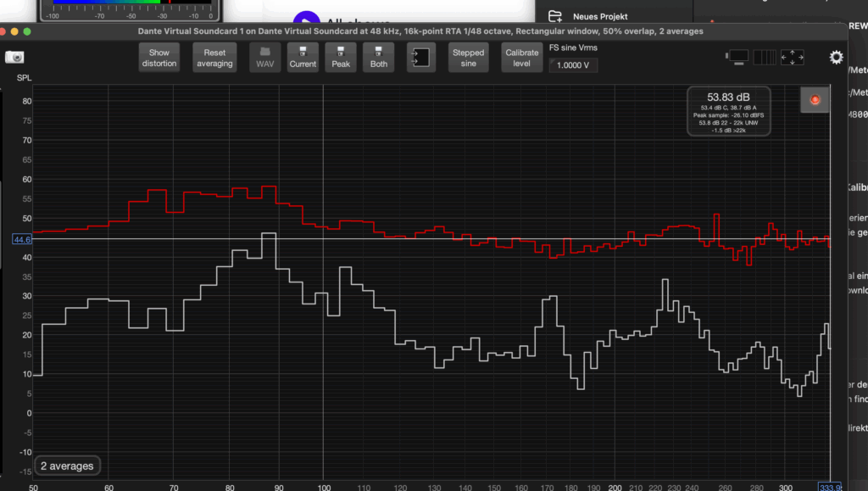The height and width of the screenshot is (491, 868).
Task: Click the 2 averages indicator
Action: (x=67, y=466)
